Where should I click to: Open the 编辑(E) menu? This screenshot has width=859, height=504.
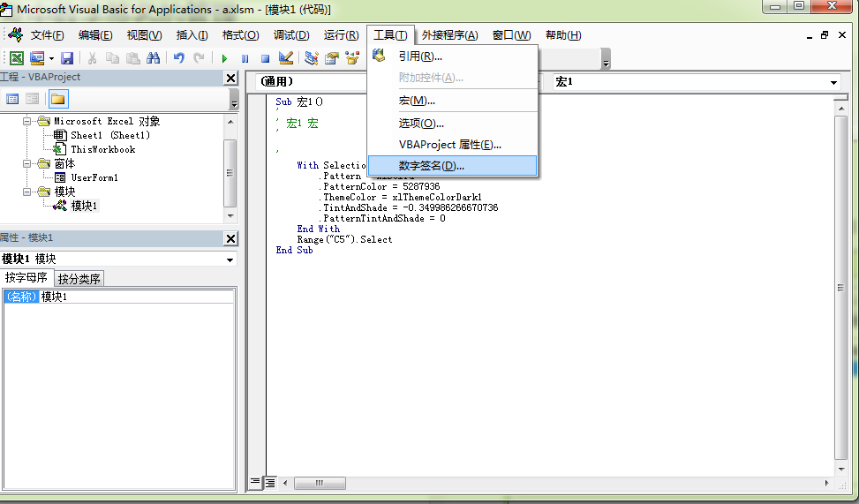click(x=95, y=35)
